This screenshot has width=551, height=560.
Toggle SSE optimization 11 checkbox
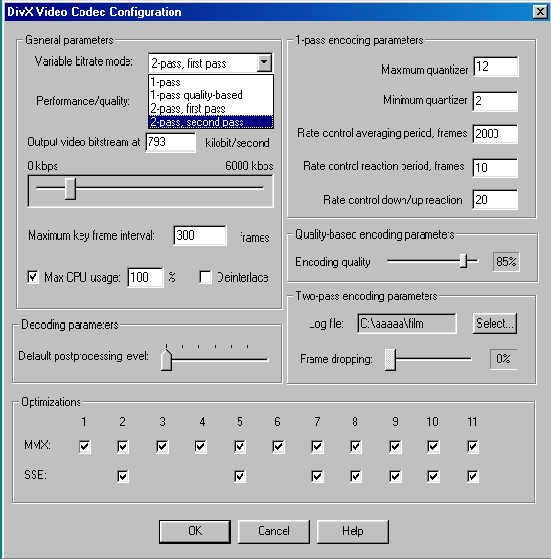click(x=472, y=476)
